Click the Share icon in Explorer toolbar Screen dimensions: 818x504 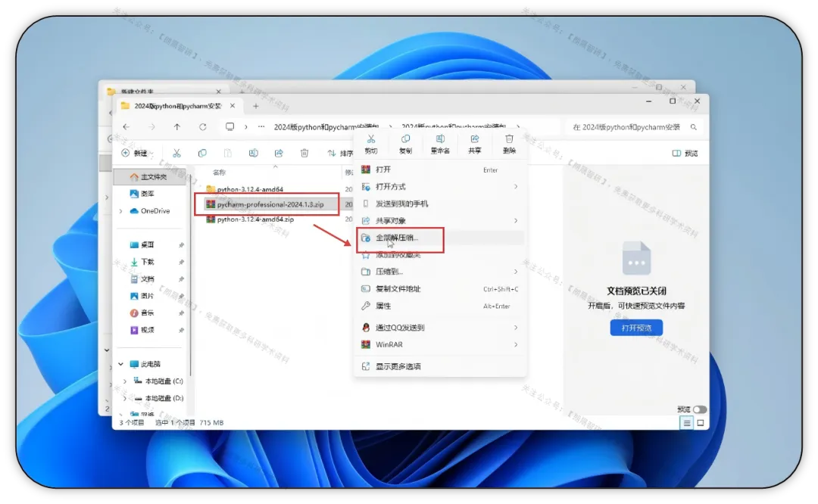pyautogui.click(x=279, y=153)
